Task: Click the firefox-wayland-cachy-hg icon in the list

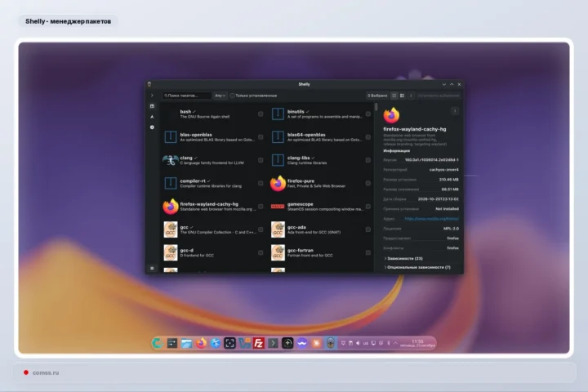Action: click(x=171, y=207)
